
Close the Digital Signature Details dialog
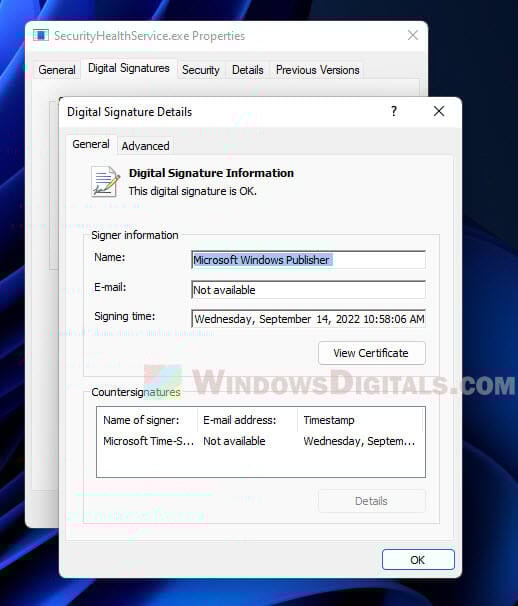[x=439, y=111]
